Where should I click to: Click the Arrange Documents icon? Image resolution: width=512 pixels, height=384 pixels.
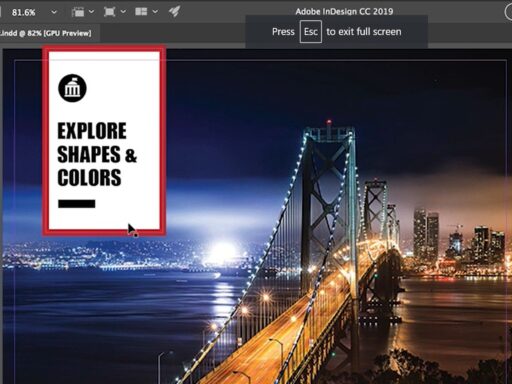click(141, 12)
